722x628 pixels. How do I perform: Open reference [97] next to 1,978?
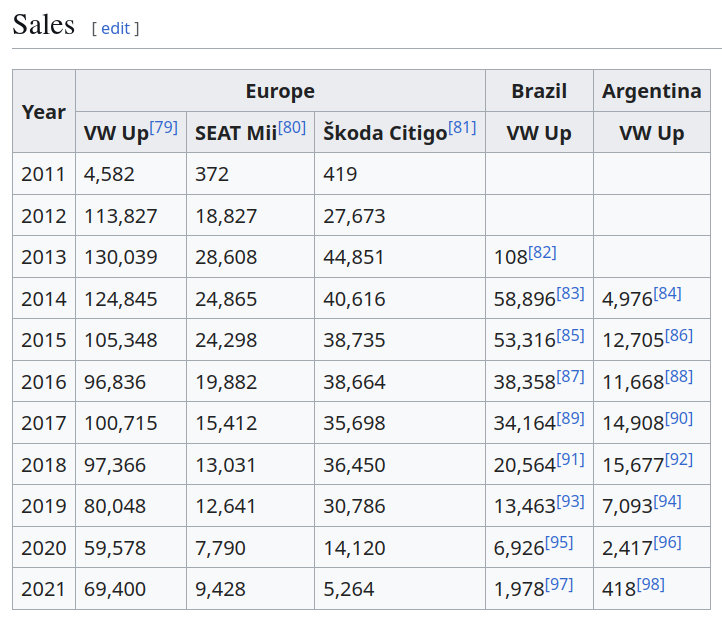(x=559, y=584)
